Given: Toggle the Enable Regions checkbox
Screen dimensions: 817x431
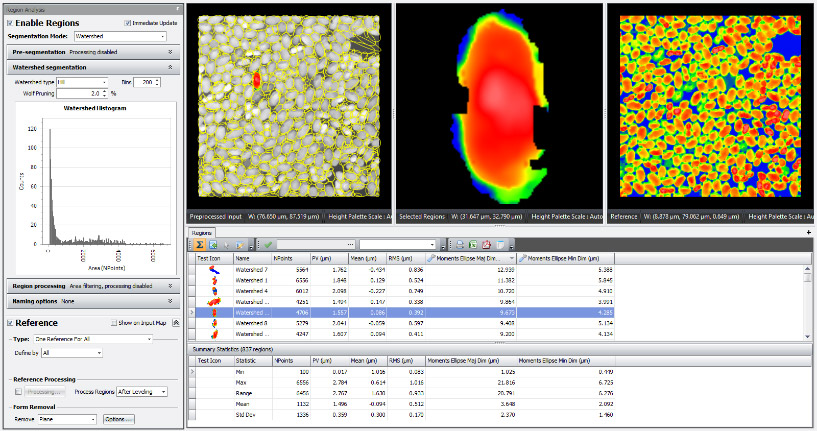Looking at the screenshot, I should (10, 22).
